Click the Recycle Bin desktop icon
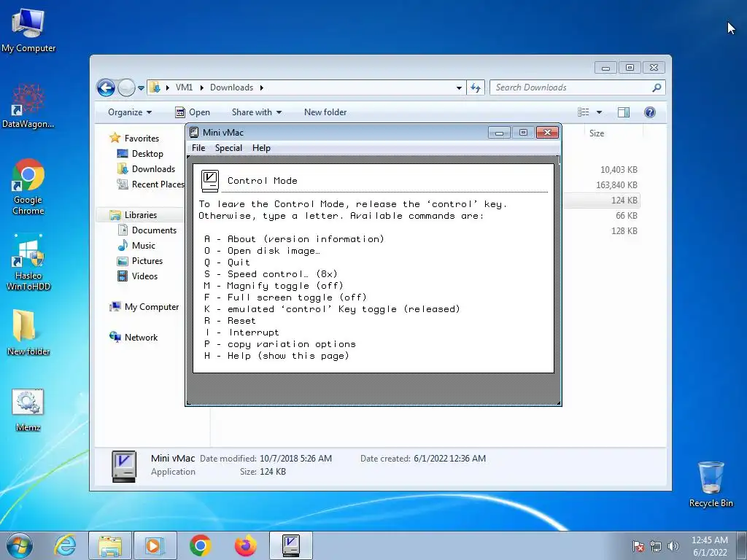This screenshot has width=747, height=560. pos(711,484)
